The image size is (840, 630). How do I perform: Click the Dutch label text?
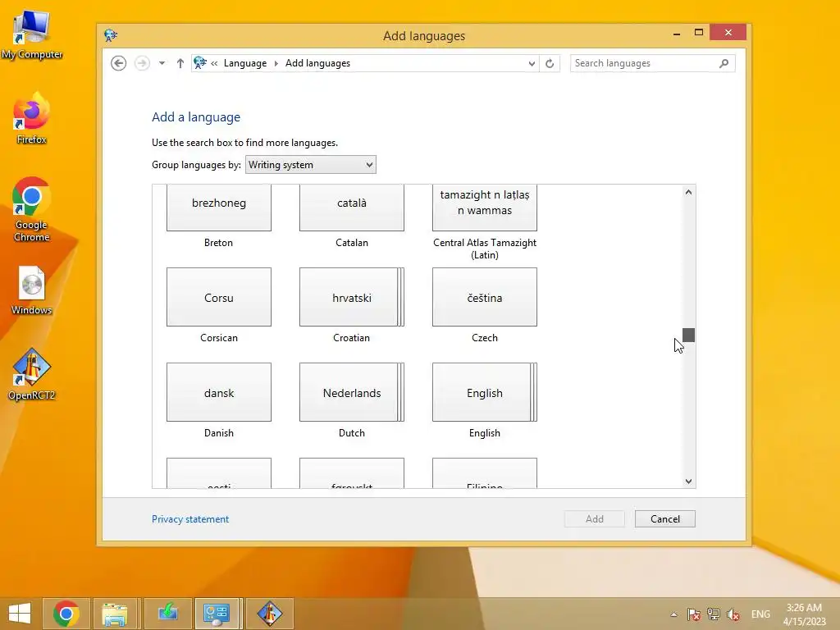[x=351, y=433]
